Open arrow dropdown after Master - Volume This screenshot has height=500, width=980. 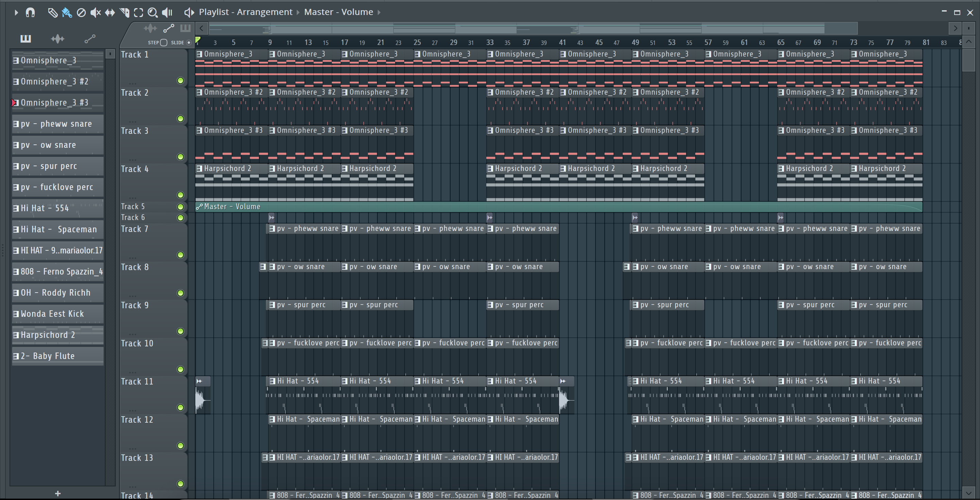379,13
